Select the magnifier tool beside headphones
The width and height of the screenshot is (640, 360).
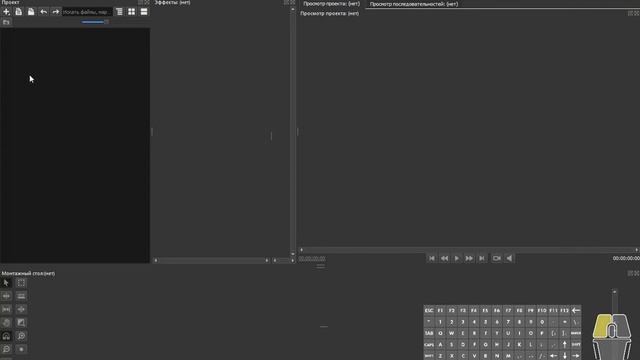(x=21, y=336)
